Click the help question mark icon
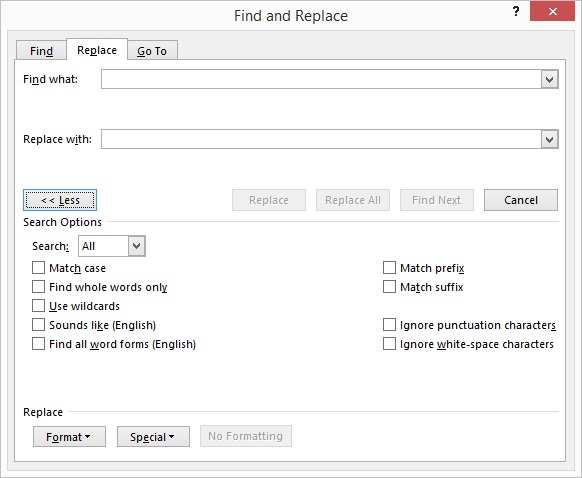Screen dimensions: 582x478 (516, 12)
